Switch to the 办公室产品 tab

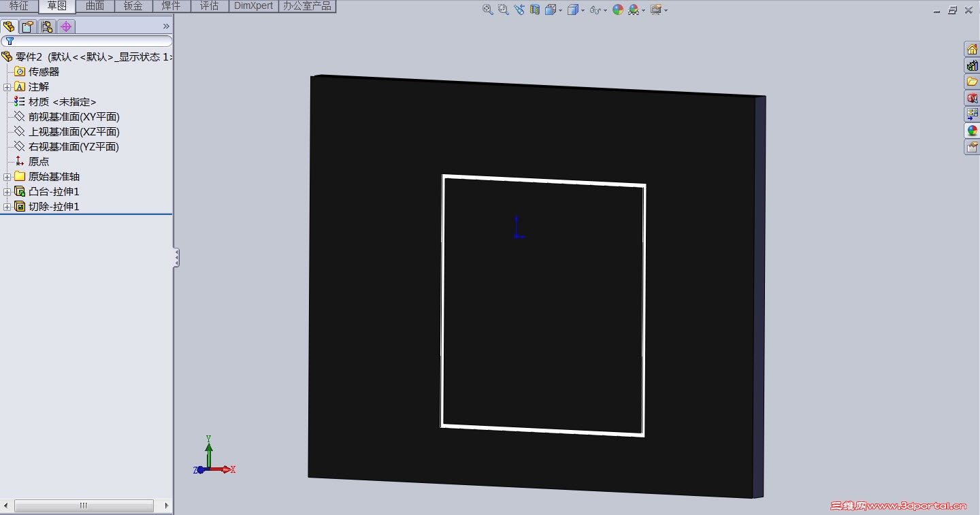[308, 6]
